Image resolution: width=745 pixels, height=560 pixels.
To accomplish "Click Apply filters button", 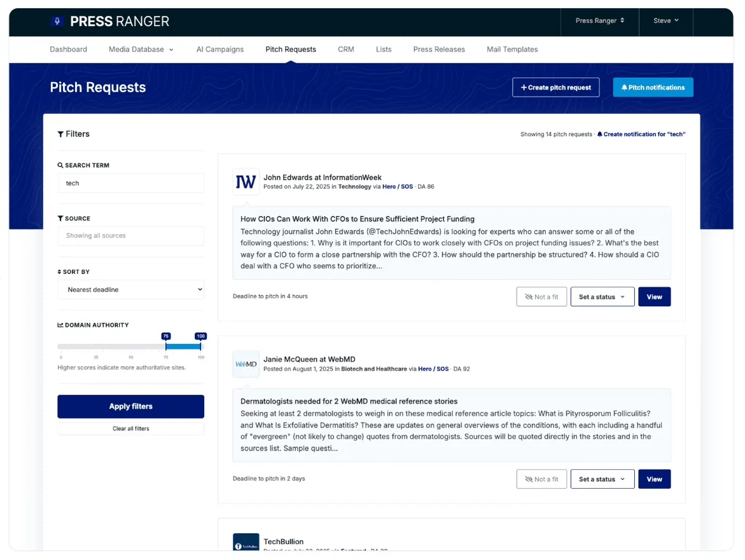I will (x=130, y=406).
